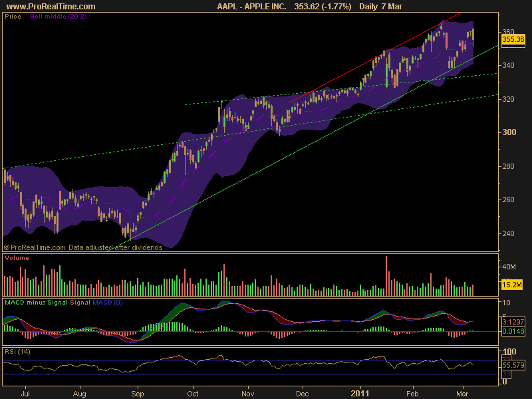This screenshot has height=399, width=532.
Task: Click the 360 price axis label
Action: coord(508,31)
